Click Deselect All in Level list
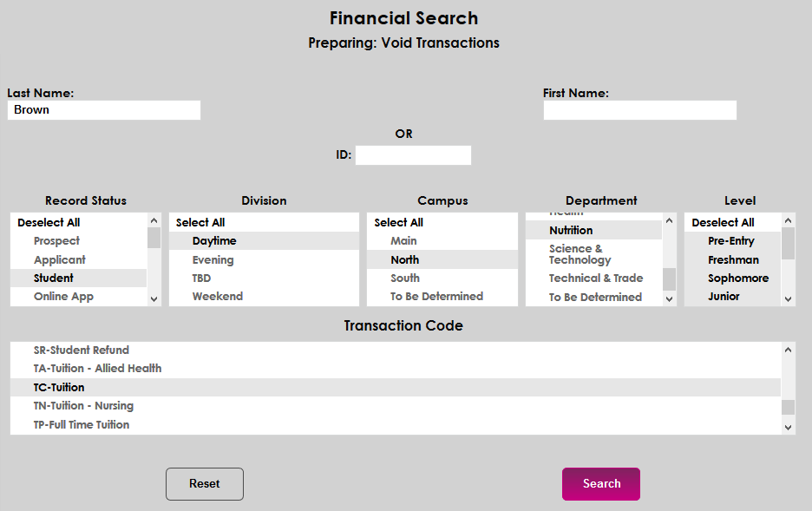The height and width of the screenshot is (511, 812). (x=723, y=223)
